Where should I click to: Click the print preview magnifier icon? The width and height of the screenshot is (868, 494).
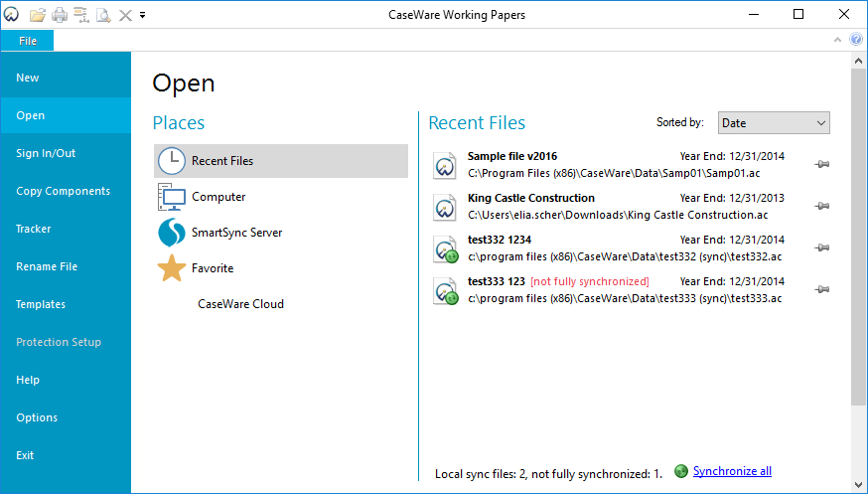tap(103, 15)
